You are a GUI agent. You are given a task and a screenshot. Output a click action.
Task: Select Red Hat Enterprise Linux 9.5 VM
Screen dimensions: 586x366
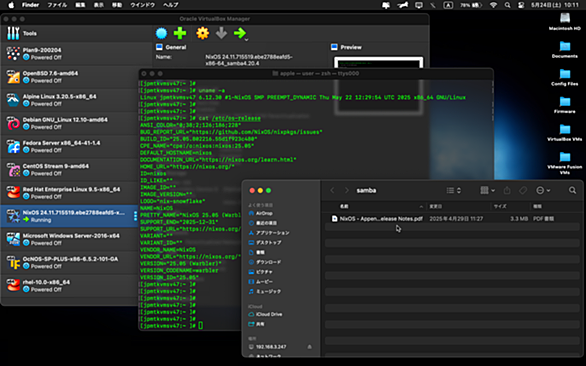(x=70, y=193)
